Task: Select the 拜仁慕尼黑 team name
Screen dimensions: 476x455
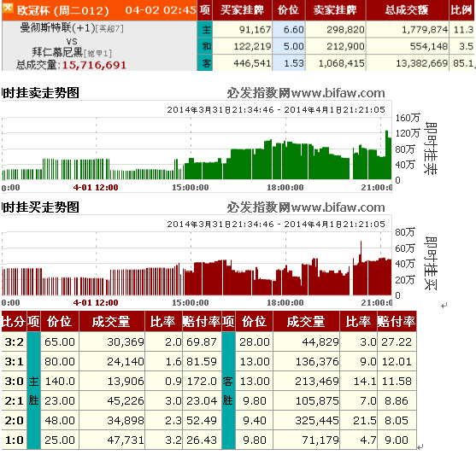Action: pyautogui.click(x=57, y=52)
